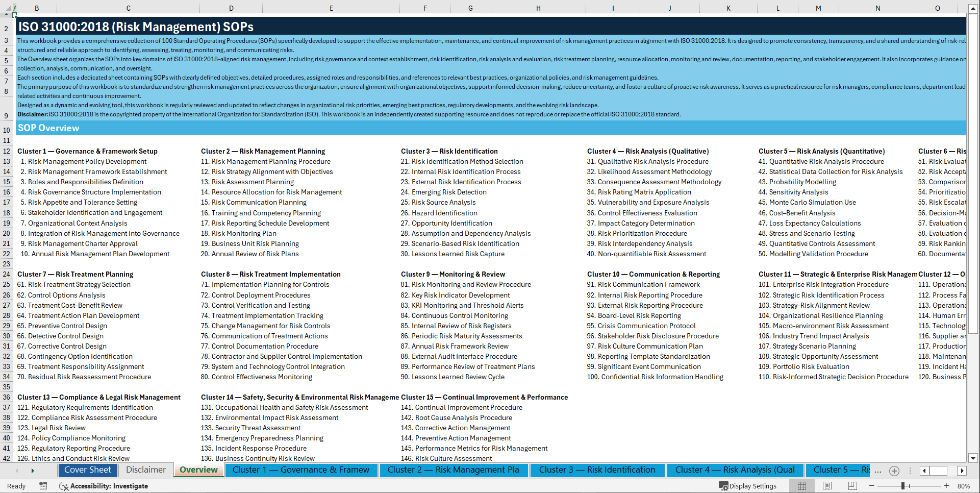Viewport: 980px width, 493px height.
Task: Open the Cluster 3 — Risk Identification sheet
Action: point(597,470)
